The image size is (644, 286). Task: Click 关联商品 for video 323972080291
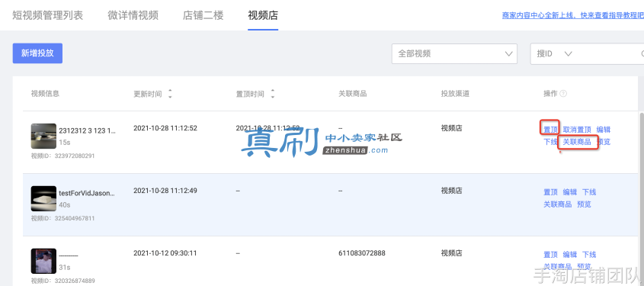[577, 142]
